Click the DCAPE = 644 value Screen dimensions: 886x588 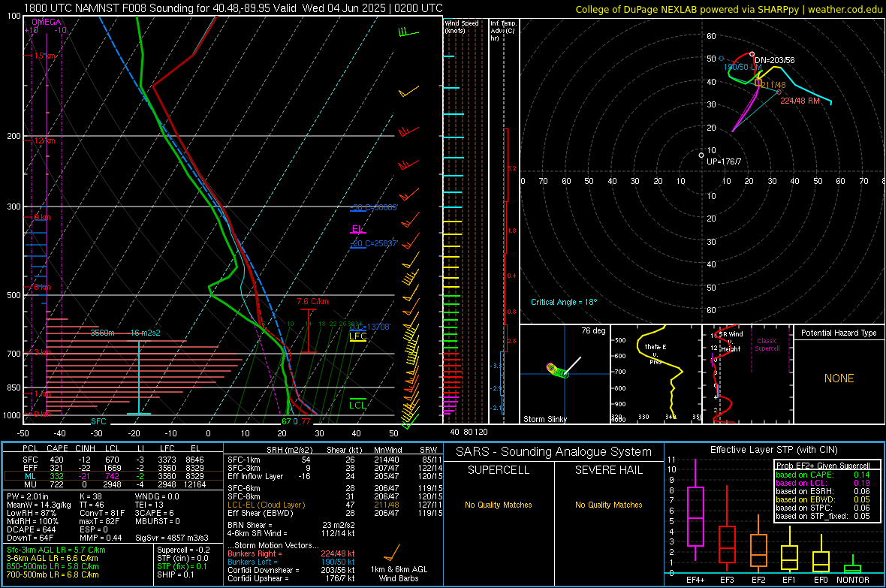31,529
